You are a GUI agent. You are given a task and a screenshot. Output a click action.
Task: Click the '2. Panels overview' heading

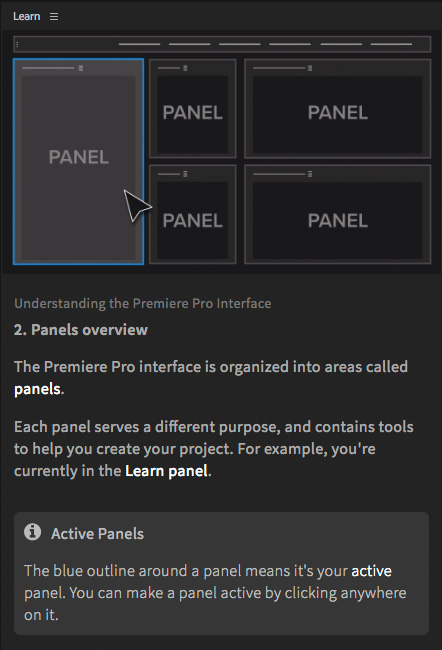[x=81, y=330]
